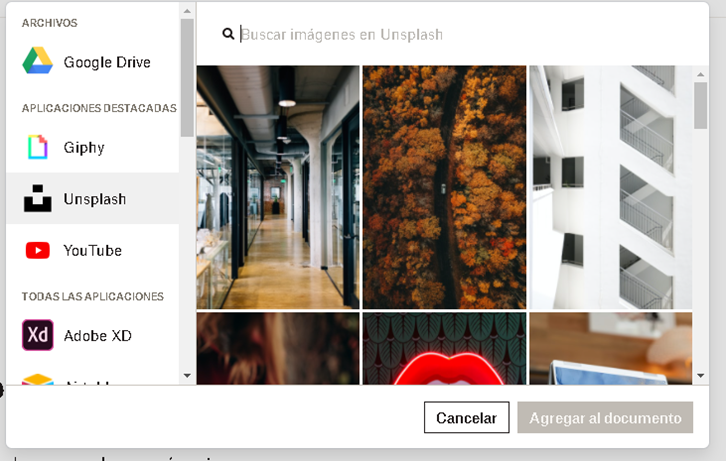Click the Giphy logo icon
The image size is (726, 461).
pyautogui.click(x=38, y=147)
